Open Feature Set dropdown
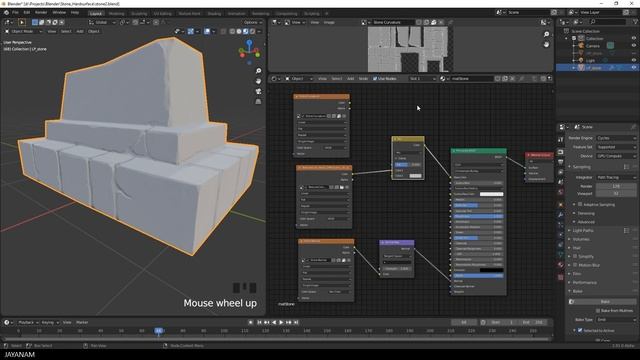 (x=616, y=147)
